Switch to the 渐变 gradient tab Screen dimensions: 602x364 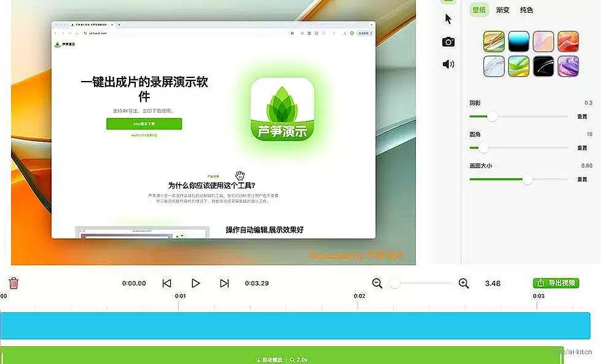[x=502, y=10]
